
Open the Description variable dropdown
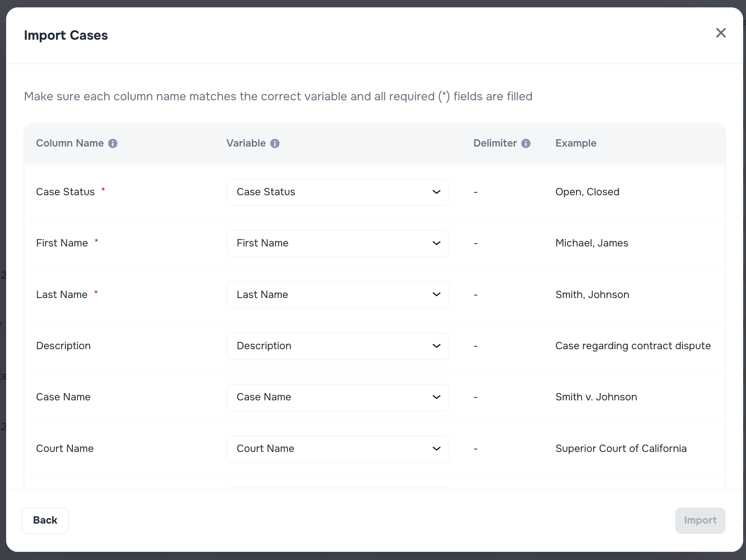coord(337,346)
